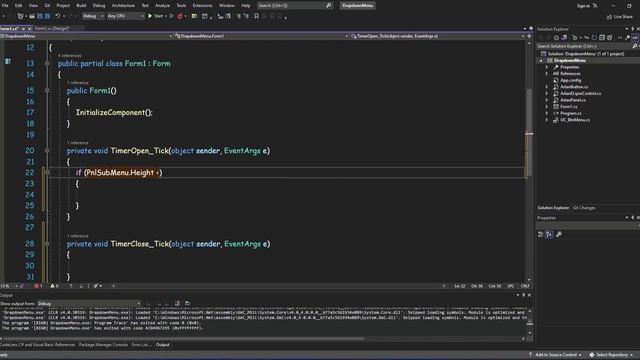The width and height of the screenshot is (640, 360).
Task: Collapse the TimerClose_Tick method at line 28
Action: [47, 244]
